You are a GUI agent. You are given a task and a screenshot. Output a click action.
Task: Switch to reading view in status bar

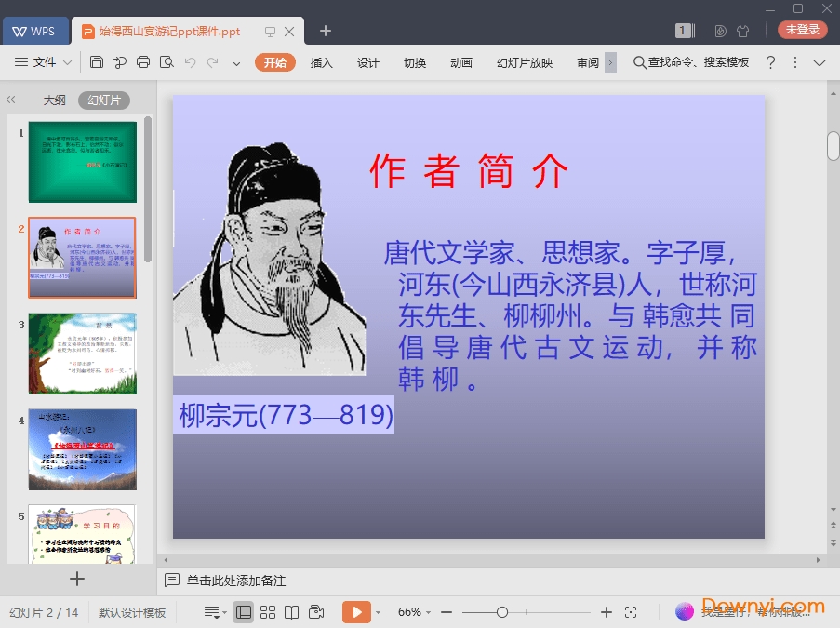(x=292, y=612)
